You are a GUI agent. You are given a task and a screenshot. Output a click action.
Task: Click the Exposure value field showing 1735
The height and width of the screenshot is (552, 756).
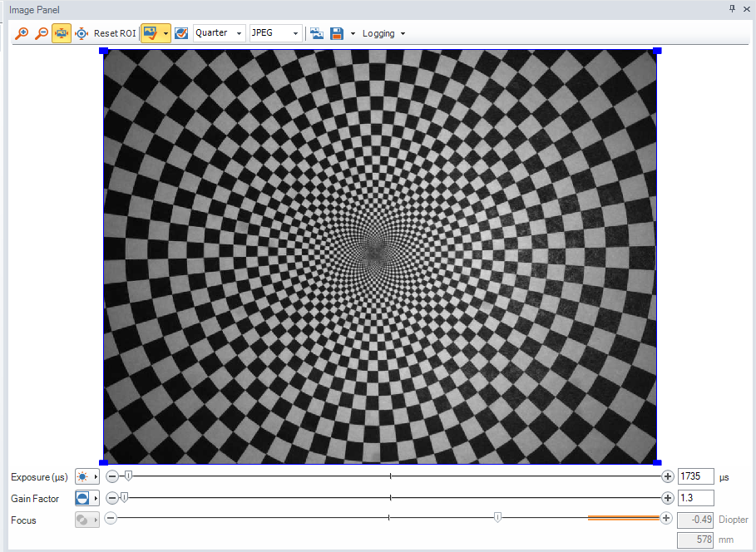coord(696,476)
